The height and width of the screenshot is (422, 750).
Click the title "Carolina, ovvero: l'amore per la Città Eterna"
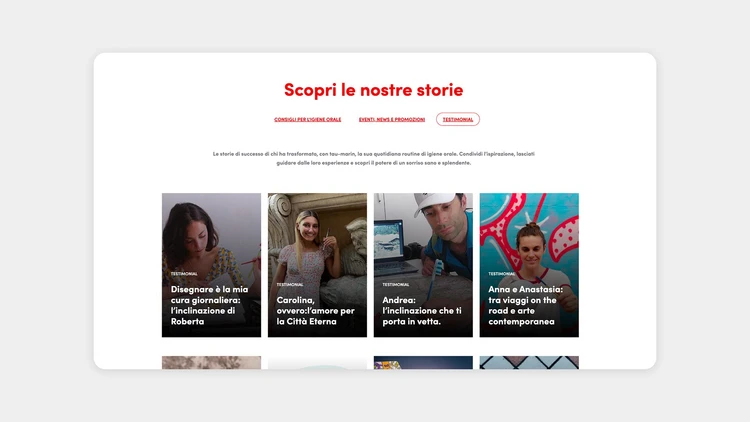coord(315,311)
